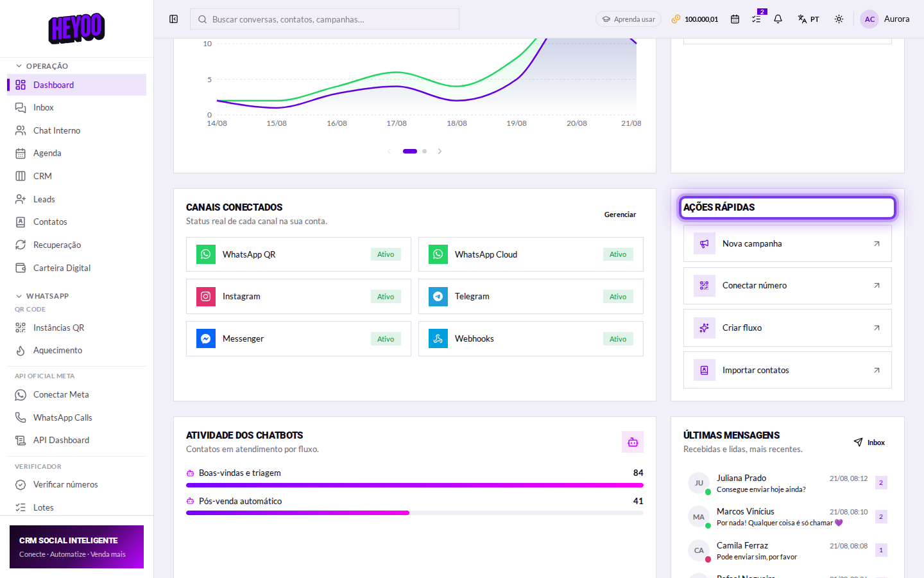Open Instâncias QR in sidebar
This screenshot has width=924, height=578.
pyautogui.click(x=77, y=328)
